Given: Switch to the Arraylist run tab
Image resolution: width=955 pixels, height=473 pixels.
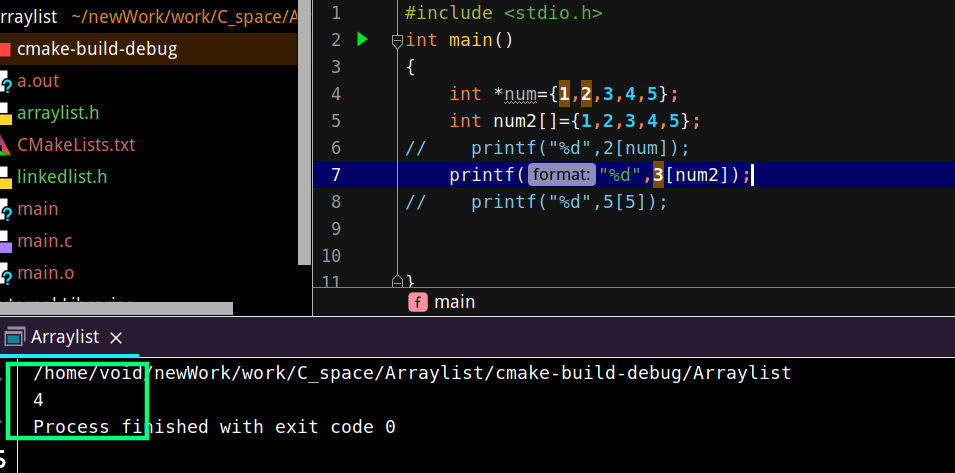Looking at the screenshot, I should coord(65,337).
